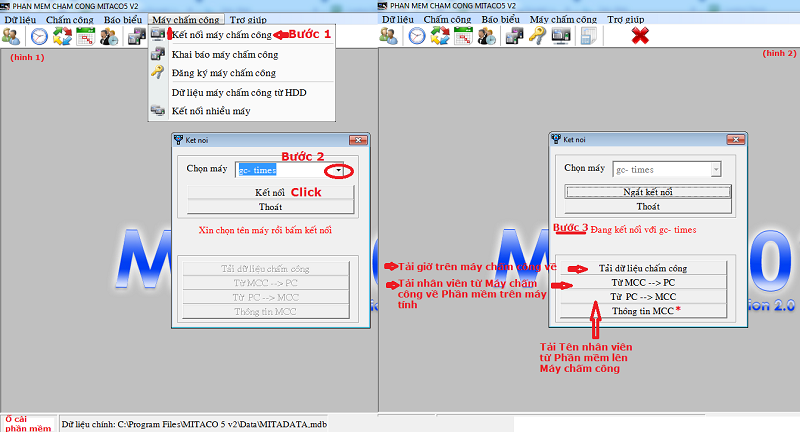Click greyed 'Từ MCC --> PC' button in hình 1
The image size is (800, 432).
click(x=265, y=283)
